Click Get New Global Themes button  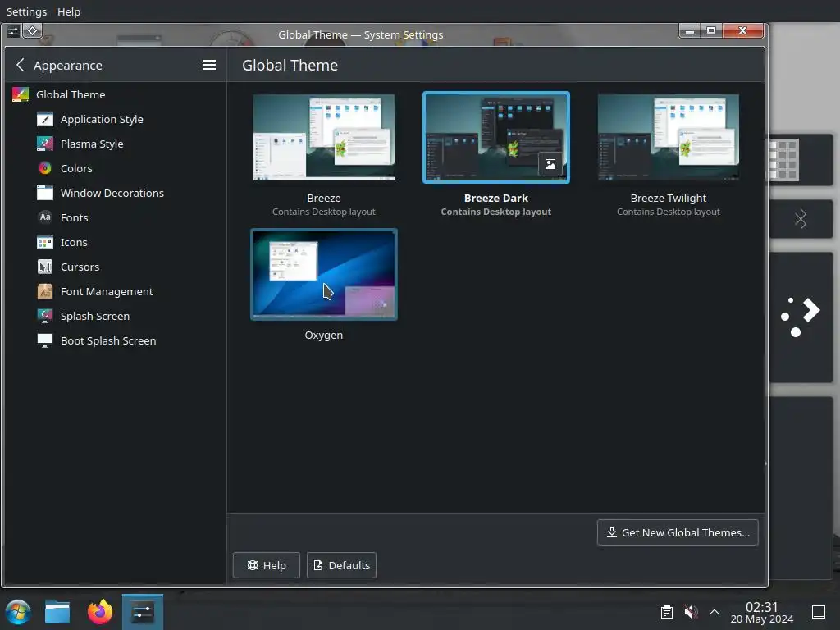click(x=678, y=532)
